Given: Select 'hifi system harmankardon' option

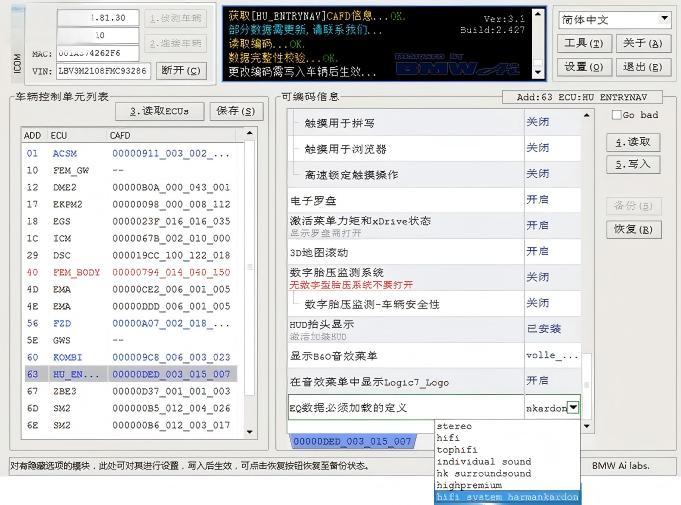Looking at the screenshot, I should [507, 497].
